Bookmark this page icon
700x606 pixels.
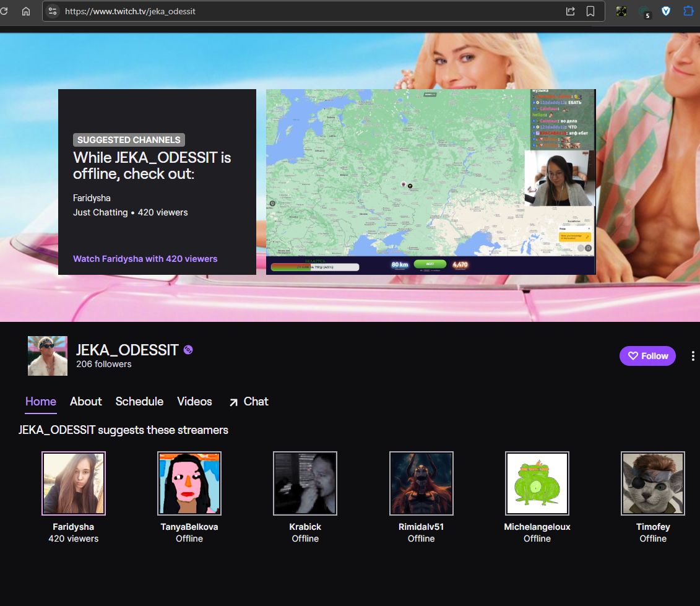tap(590, 11)
